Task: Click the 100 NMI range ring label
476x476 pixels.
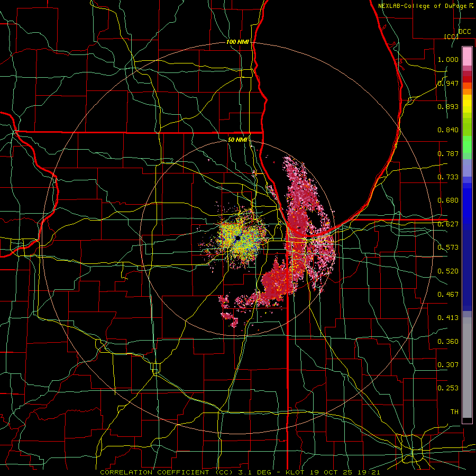Action: pyautogui.click(x=237, y=42)
